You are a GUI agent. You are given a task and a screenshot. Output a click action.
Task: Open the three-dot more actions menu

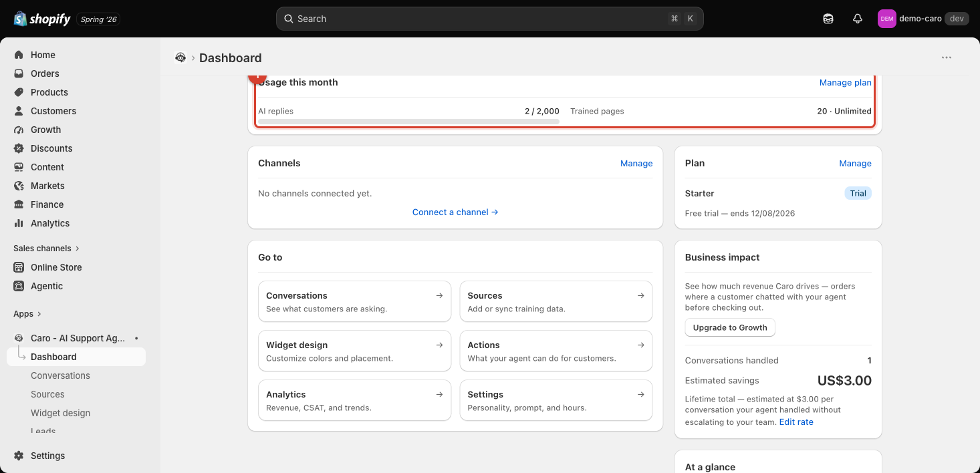pos(947,57)
